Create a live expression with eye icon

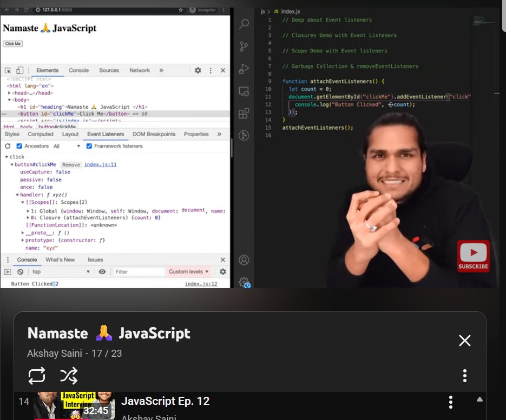pyautogui.click(x=102, y=272)
